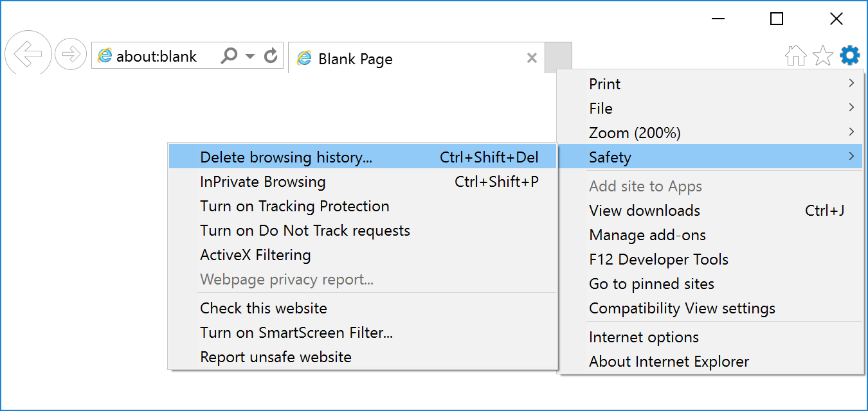The height and width of the screenshot is (411, 868).
Task: Click the Internet Explorer icon in address bar
Action: click(105, 56)
